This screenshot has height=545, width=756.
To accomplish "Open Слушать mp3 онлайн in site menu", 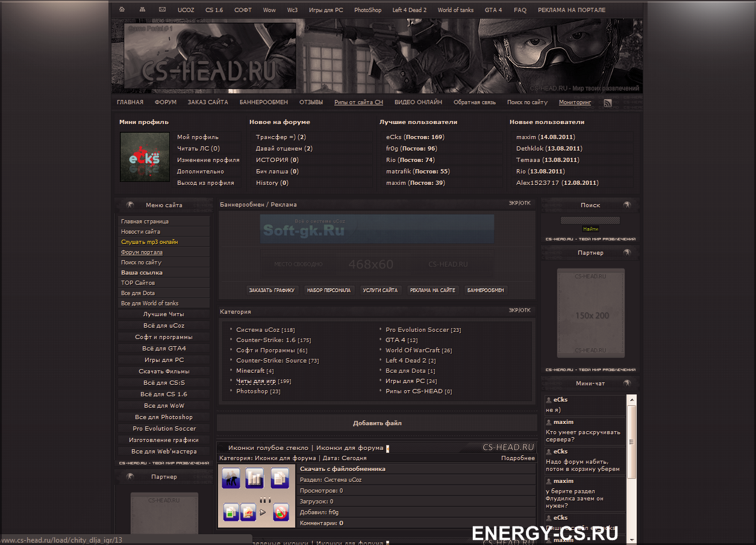I will [149, 242].
